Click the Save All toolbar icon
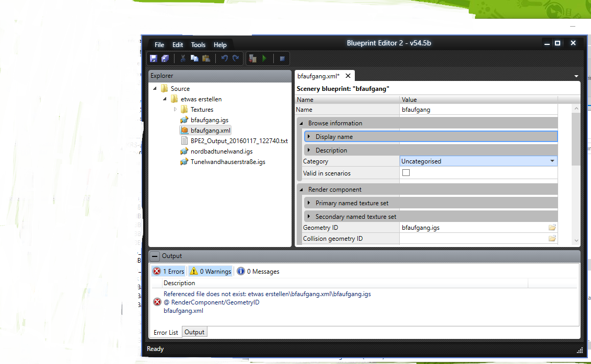The image size is (591, 364). coord(165,58)
